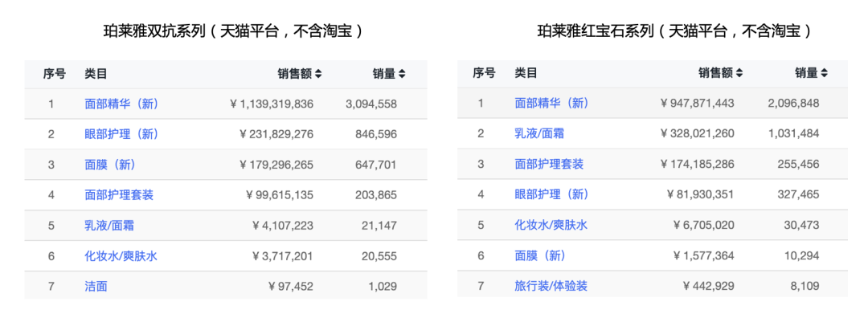Click 序号 column header in right table
The width and height of the screenshot is (868, 318).
[x=484, y=73]
